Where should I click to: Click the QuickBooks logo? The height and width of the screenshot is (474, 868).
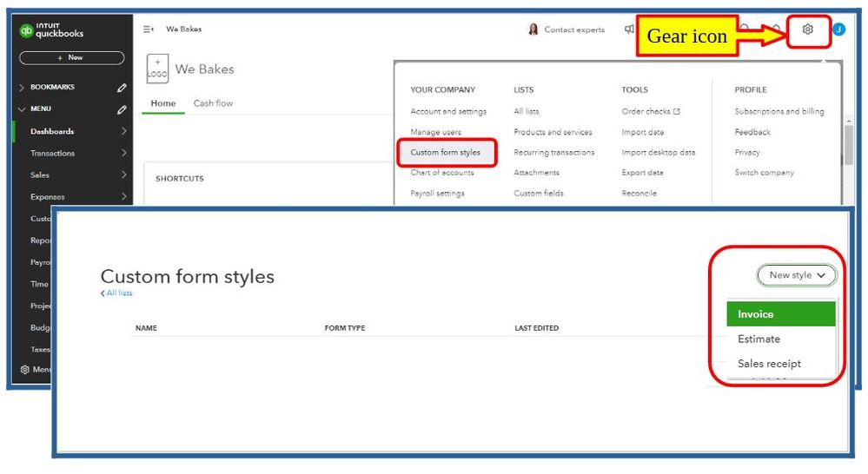click(51, 30)
